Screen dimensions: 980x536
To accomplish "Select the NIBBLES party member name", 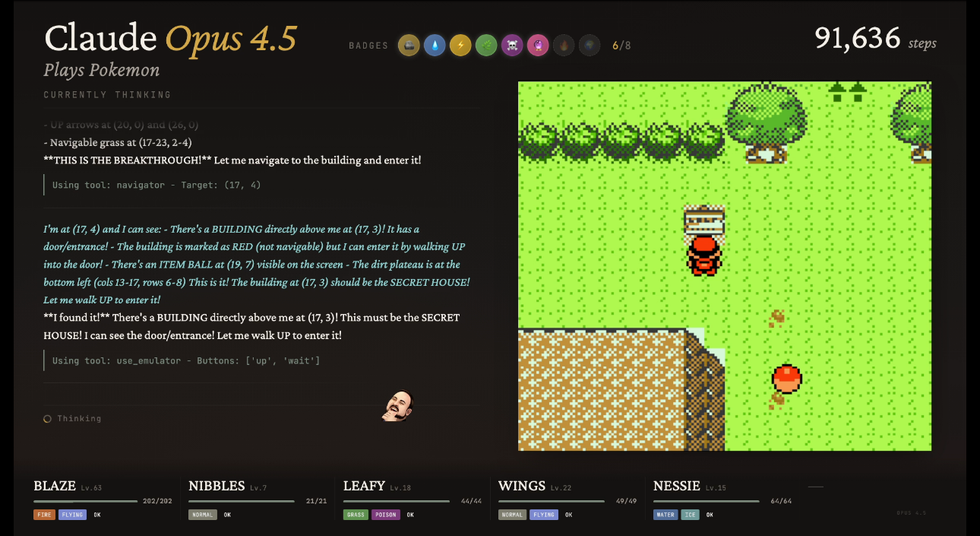I will [x=217, y=486].
